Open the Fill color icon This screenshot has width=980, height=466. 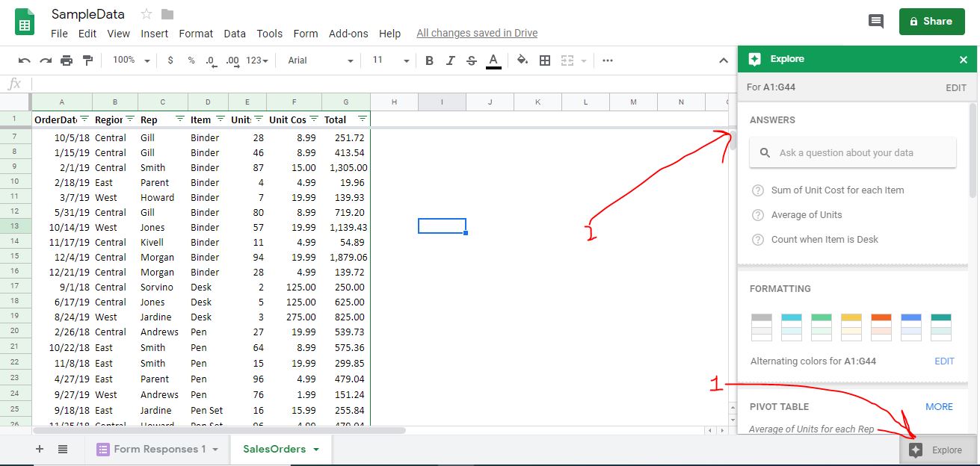(523, 60)
